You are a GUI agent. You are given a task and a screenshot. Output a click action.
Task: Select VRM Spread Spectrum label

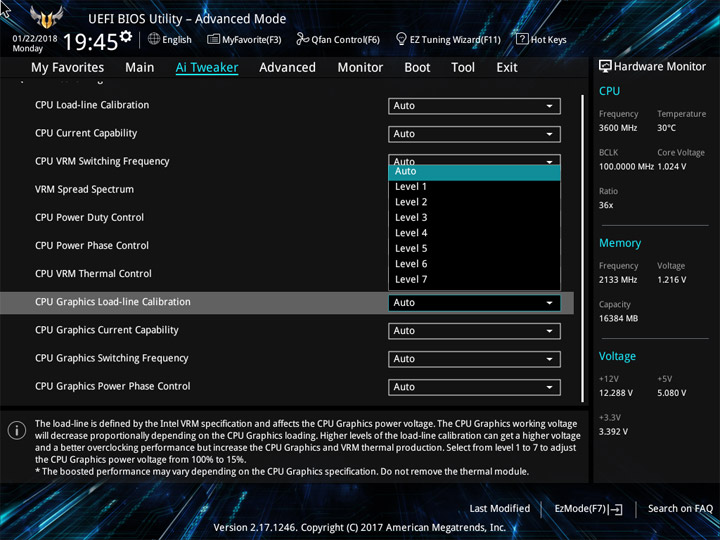(84, 189)
